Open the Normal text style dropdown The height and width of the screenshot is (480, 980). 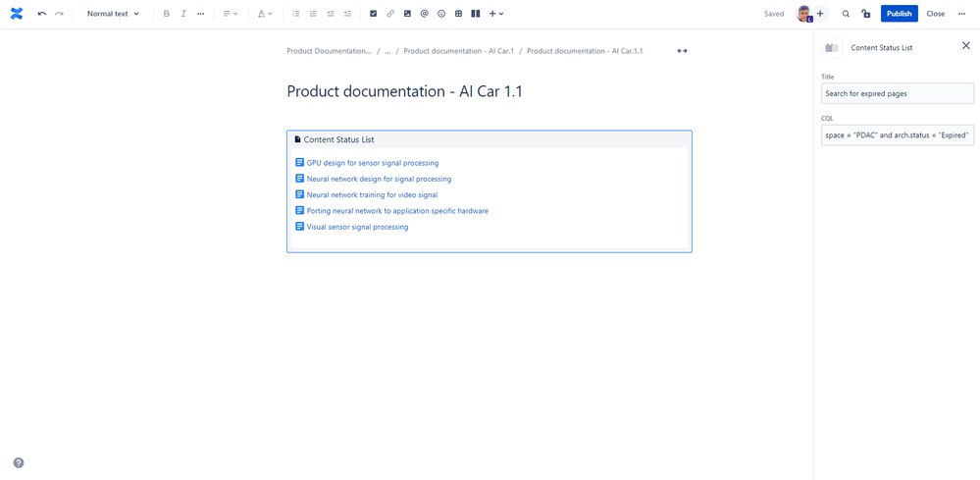[113, 14]
